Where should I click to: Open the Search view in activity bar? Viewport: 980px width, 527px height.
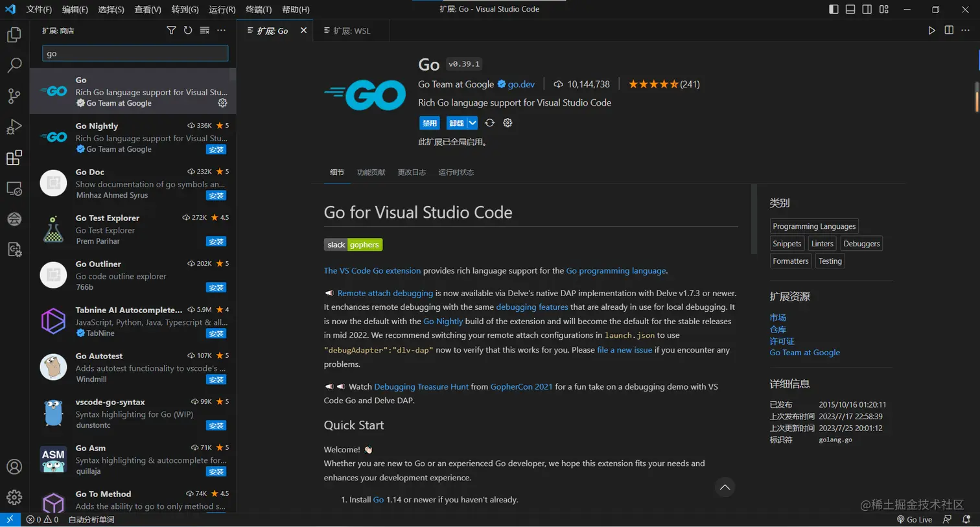point(14,65)
